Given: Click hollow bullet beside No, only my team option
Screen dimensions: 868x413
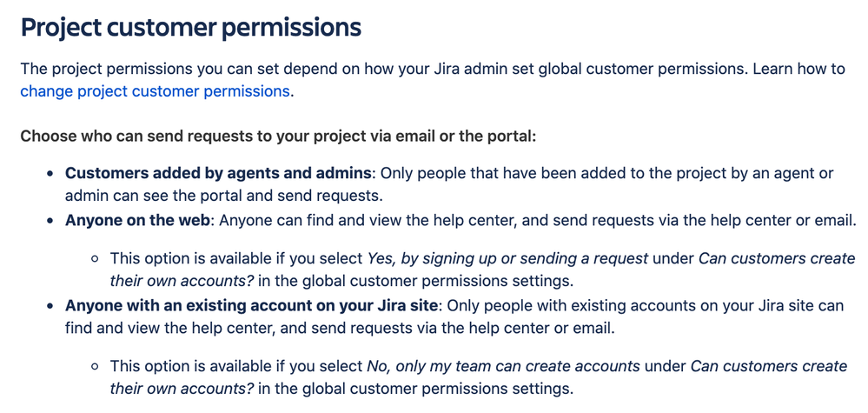Looking at the screenshot, I should tap(96, 367).
